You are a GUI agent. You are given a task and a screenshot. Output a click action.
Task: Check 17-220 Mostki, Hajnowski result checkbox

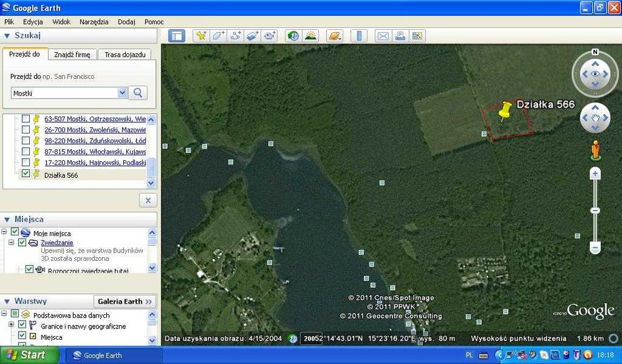pyautogui.click(x=26, y=162)
